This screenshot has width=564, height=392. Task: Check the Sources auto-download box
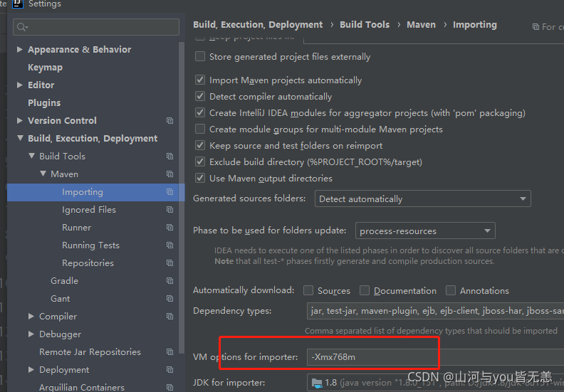click(x=308, y=290)
